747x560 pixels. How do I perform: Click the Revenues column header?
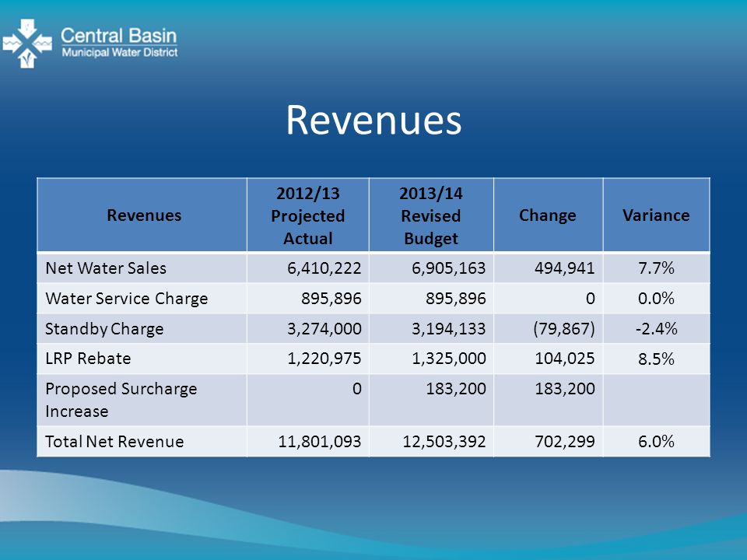coord(144,215)
